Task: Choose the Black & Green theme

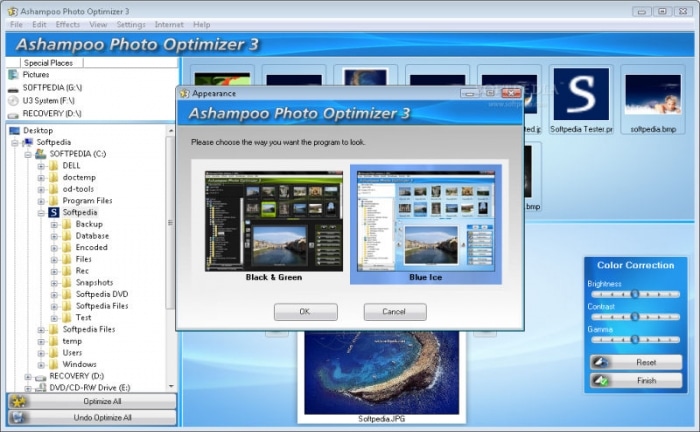Action: (274, 225)
